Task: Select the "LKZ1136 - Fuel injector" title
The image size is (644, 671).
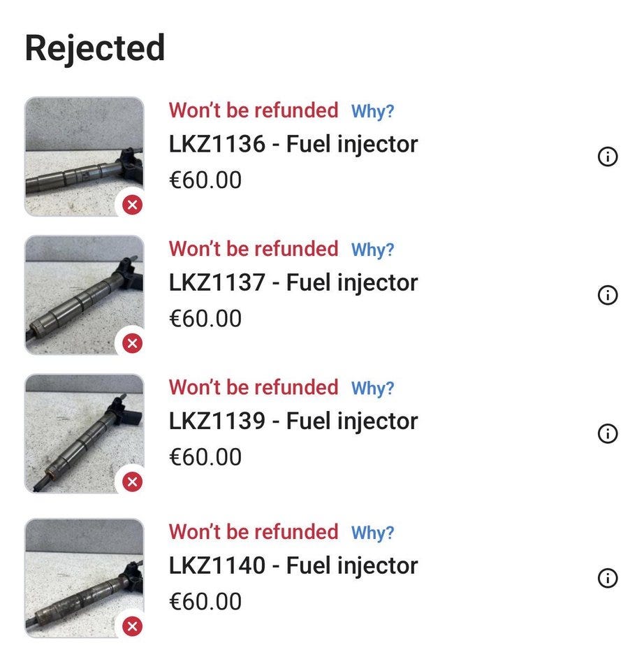Action: coord(293,145)
